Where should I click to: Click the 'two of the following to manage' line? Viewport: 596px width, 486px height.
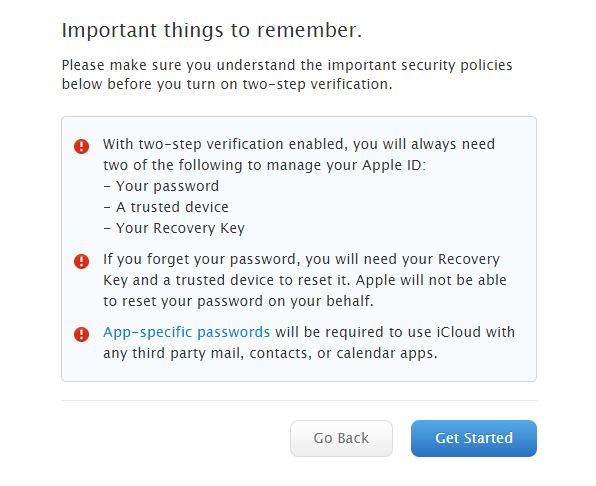point(265,165)
